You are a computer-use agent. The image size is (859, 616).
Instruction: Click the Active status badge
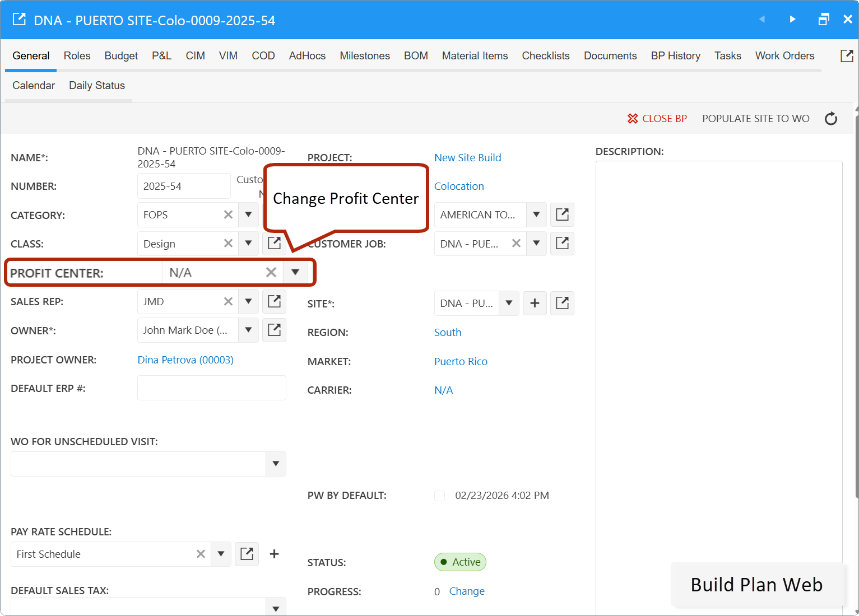click(x=460, y=562)
